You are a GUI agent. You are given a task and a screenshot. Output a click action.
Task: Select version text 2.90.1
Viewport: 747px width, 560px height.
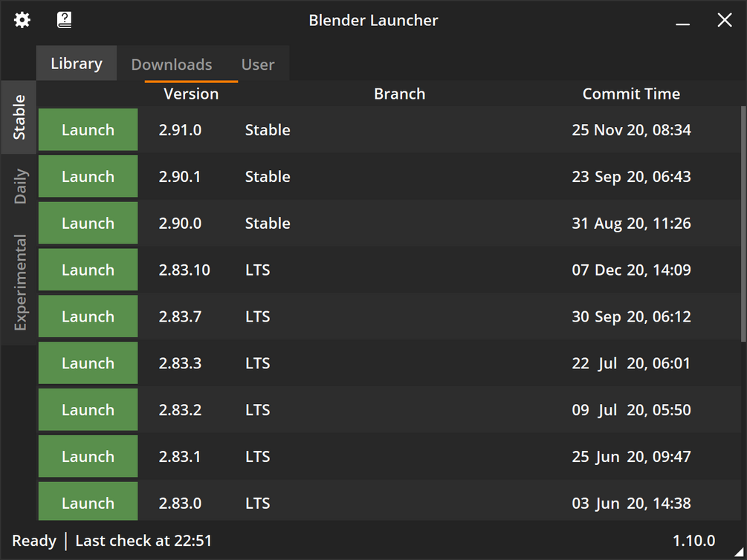[x=180, y=177]
